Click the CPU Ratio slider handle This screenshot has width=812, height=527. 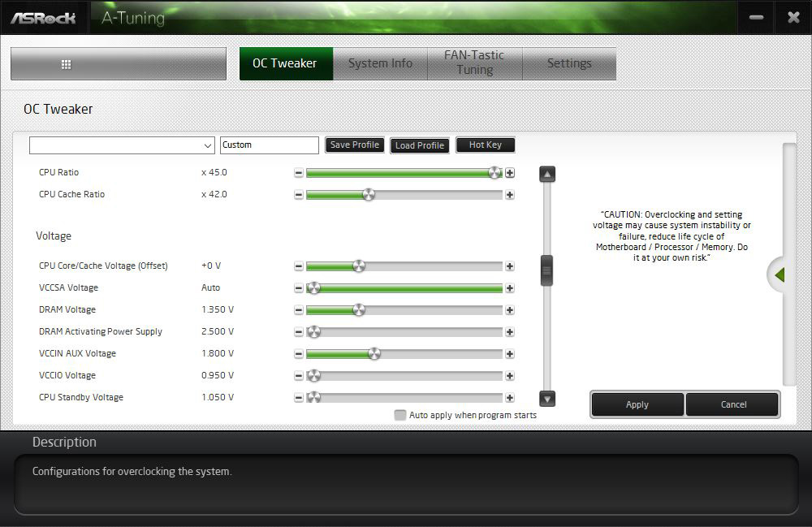495,173
